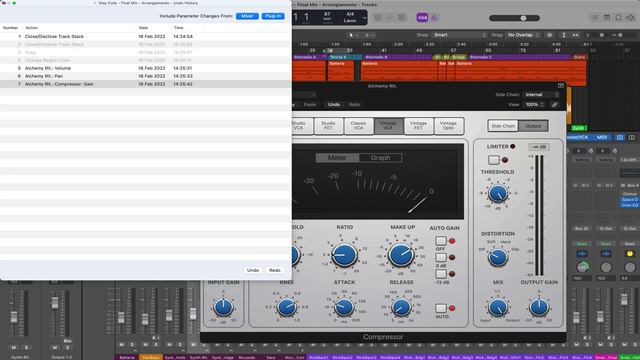Click the Bus 20 output slot in mixer

click(x=581, y=229)
